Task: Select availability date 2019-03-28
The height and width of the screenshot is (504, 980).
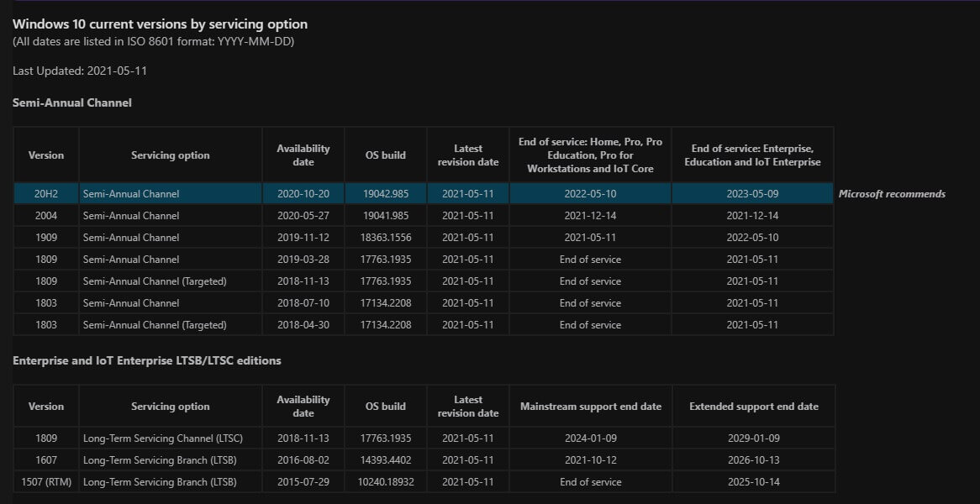Action: click(x=303, y=260)
